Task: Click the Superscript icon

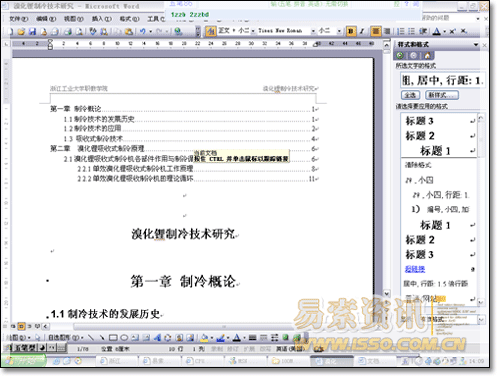Action: 452,31
